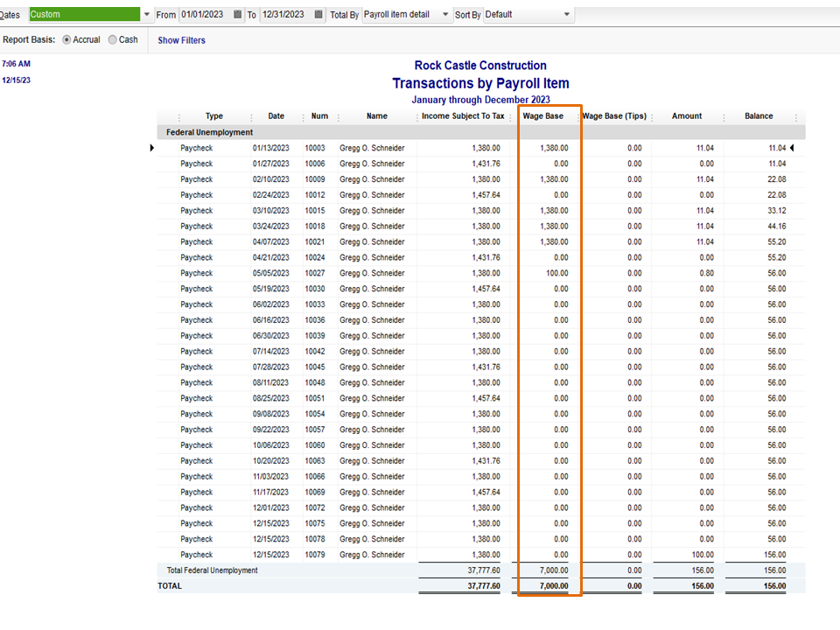Grab the resize handle between Date and Num
This screenshot has height=630, width=840.
tap(302, 116)
